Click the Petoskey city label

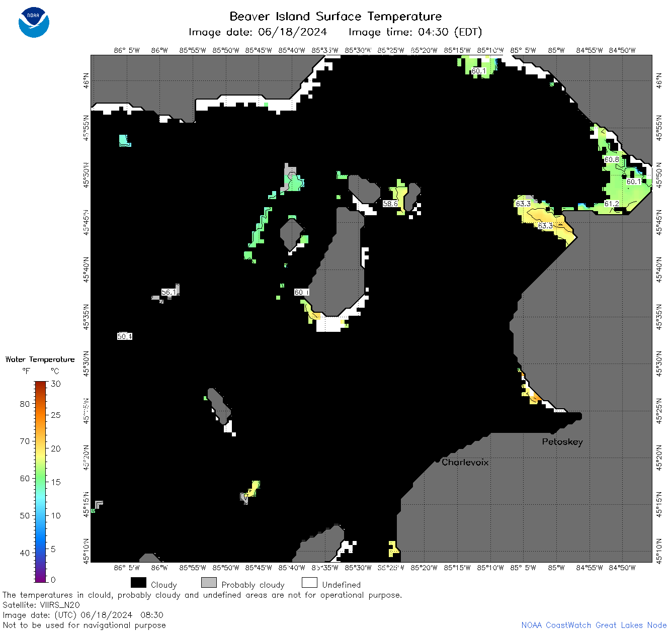click(x=562, y=442)
